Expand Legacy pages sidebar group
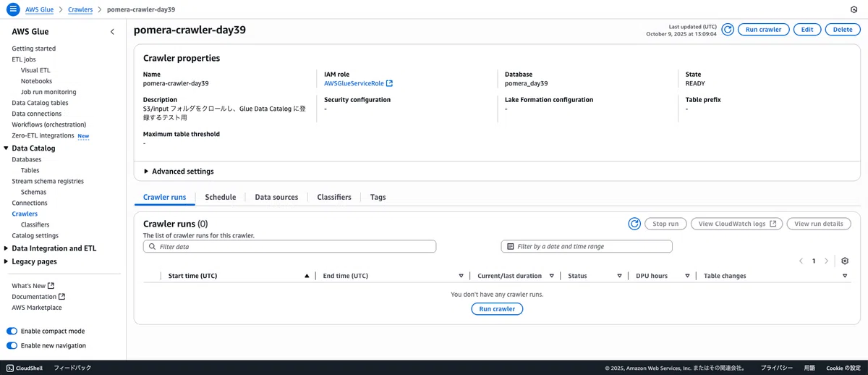The height and width of the screenshot is (375, 868). [7, 261]
